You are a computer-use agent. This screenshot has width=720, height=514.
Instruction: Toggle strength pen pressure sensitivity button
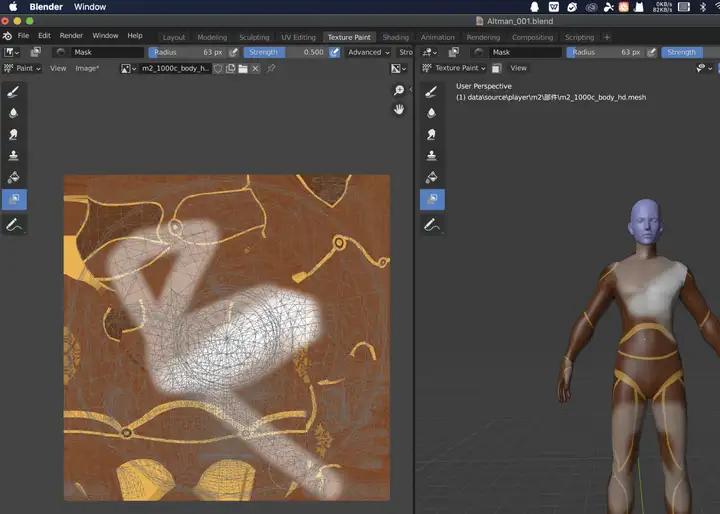(334, 52)
